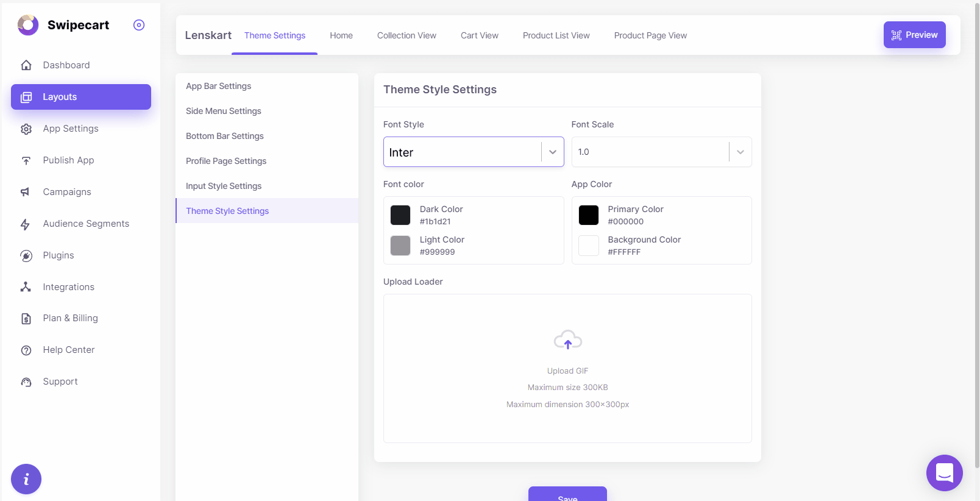
Task: Switch to Product Page View tab
Action: coord(650,35)
